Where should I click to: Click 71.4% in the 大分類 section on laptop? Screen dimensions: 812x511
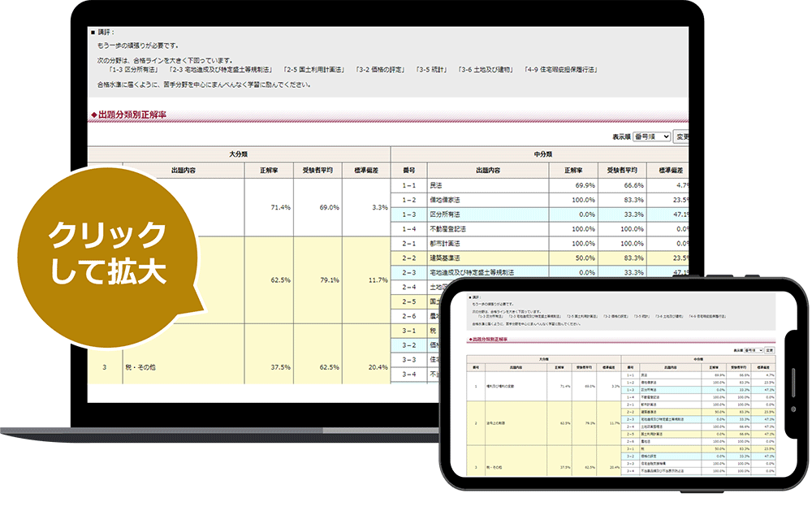281,207
